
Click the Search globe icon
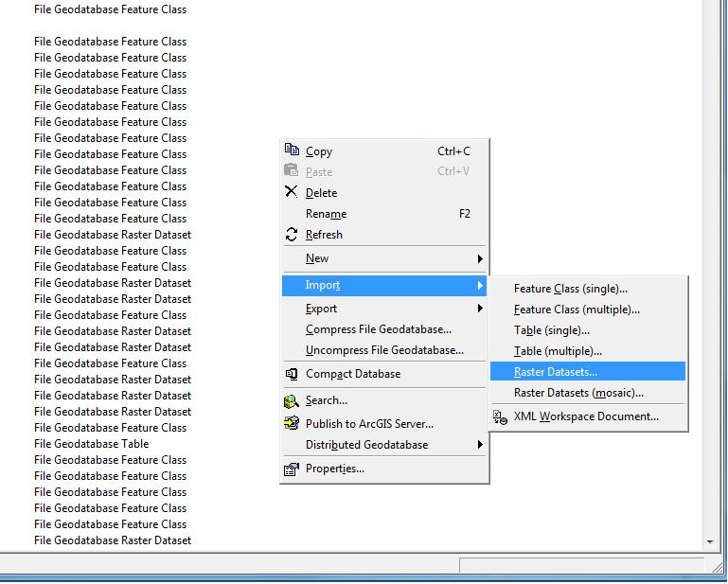pyautogui.click(x=292, y=400)
